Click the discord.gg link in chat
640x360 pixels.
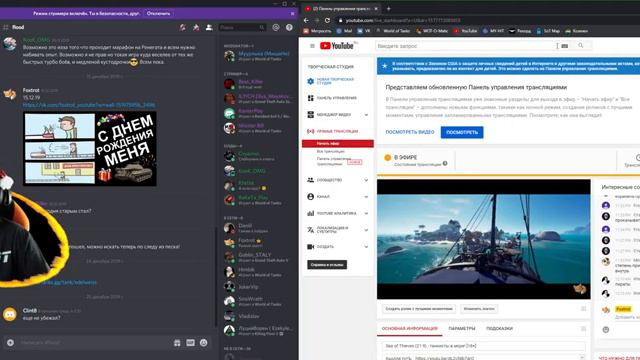click(x=69, y=282)
